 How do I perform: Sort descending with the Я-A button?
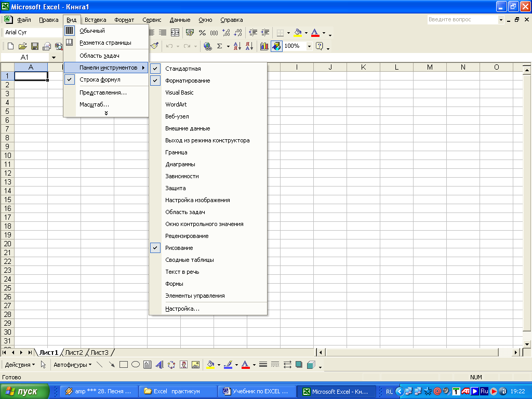click(x=249, y=46)
